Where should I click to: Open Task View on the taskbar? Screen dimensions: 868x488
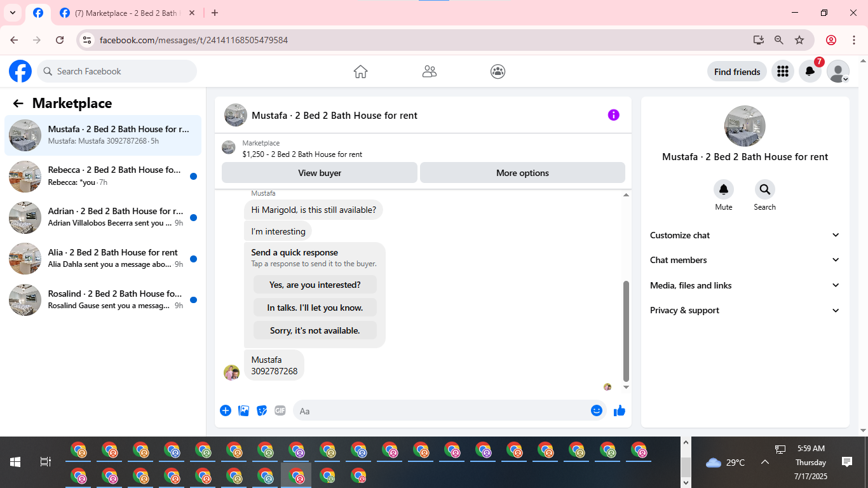tap(46, 462)
